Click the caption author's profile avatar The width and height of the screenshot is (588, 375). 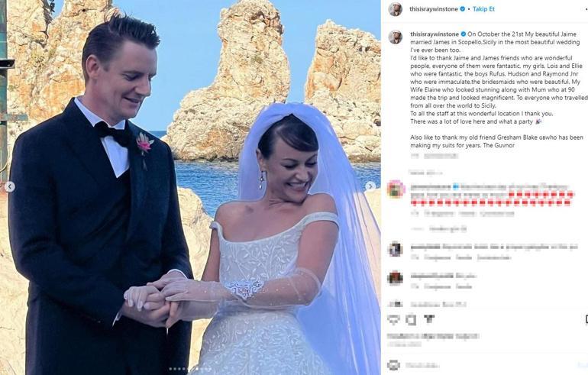click(396, 37)
